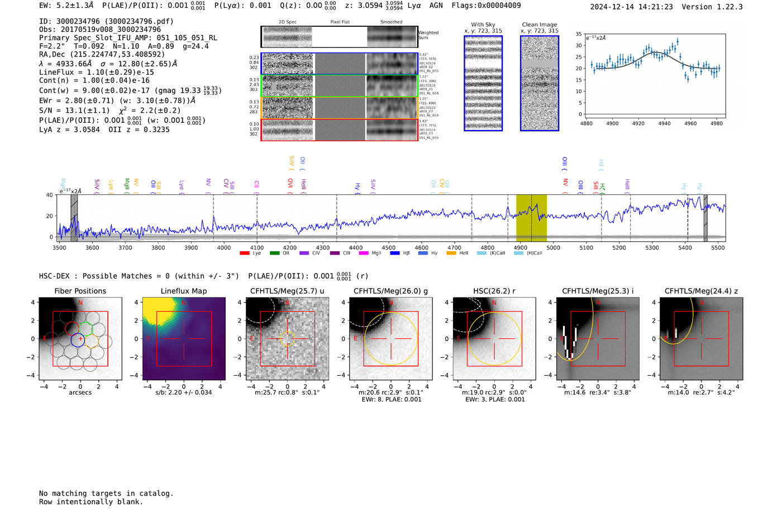This screenshot has height=532, width=782.
Task: Select the Weighted Sum 2D spectrum row
Action: 340,37
